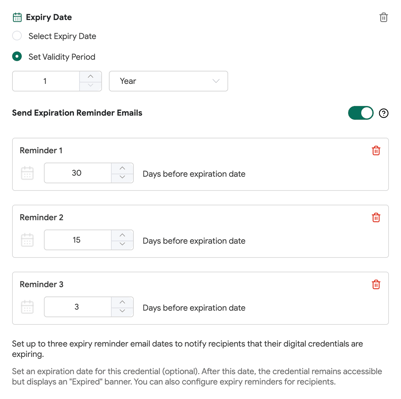The width and height of the screenshot is (401, 399).
Task: Increase Reminder 3 days with up arrow
Action: [122, 302]
